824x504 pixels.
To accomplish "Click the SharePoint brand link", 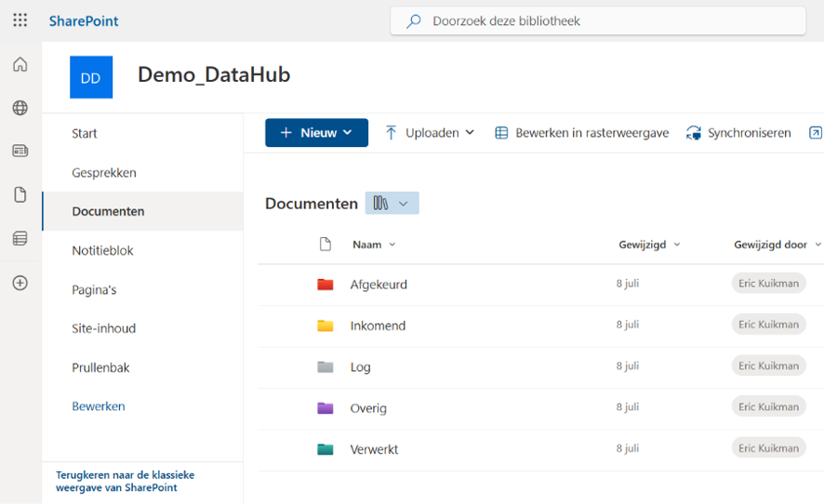I will click(x=84, y=21).
